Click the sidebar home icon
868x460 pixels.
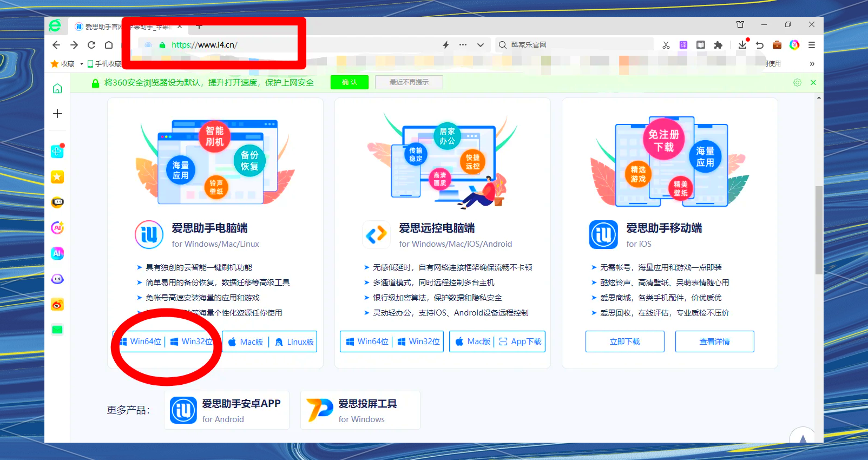pyautogui.click(x=57, y=89)
